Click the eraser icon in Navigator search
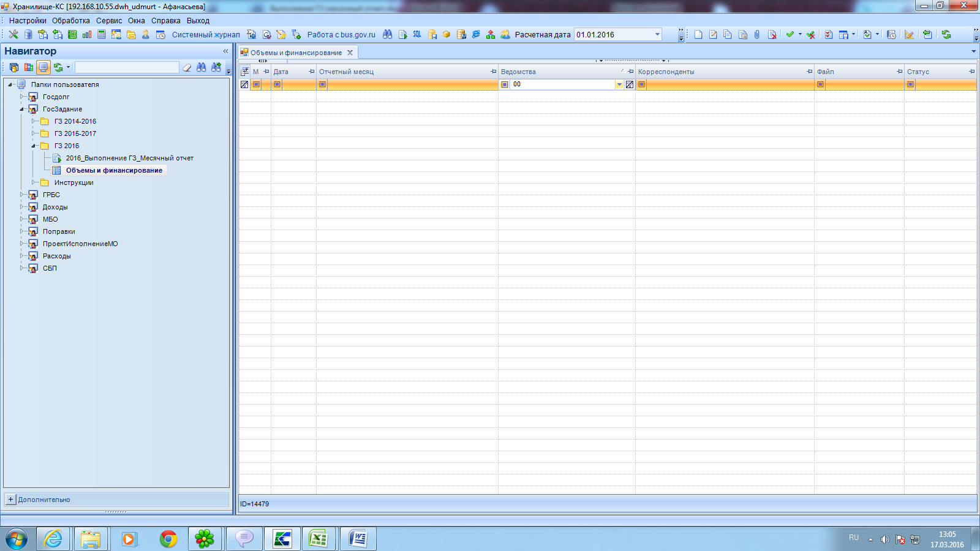 tap(187, 67)
